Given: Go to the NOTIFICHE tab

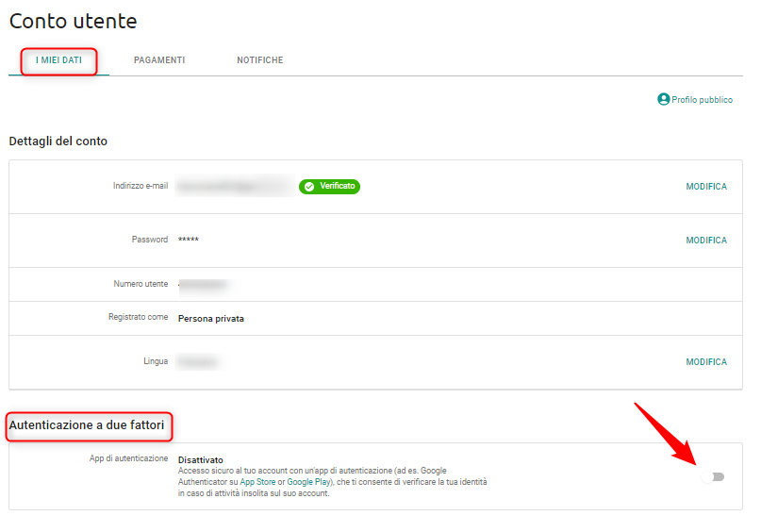Looking at the screenshot, I should click(x=259, y=60).
